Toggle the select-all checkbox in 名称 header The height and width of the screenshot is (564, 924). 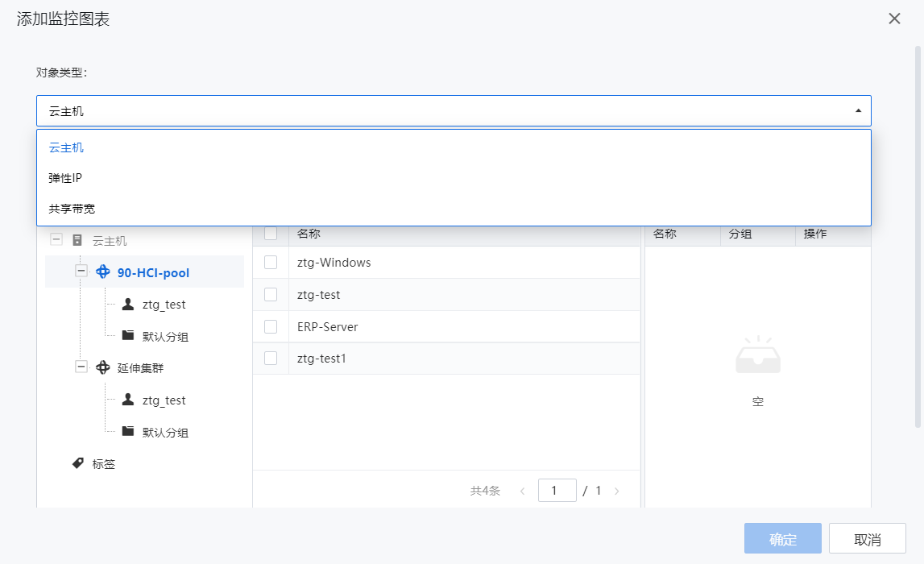[271, 234]
